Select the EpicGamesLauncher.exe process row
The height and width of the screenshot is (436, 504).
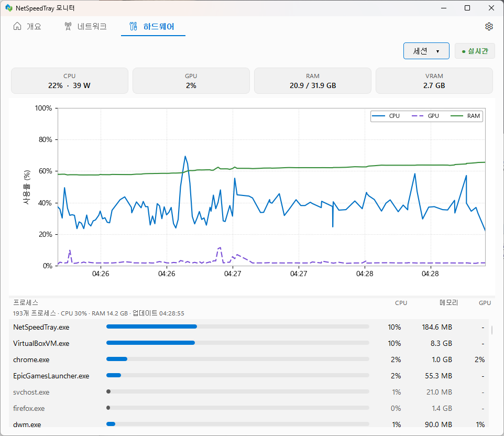[249, 376]
